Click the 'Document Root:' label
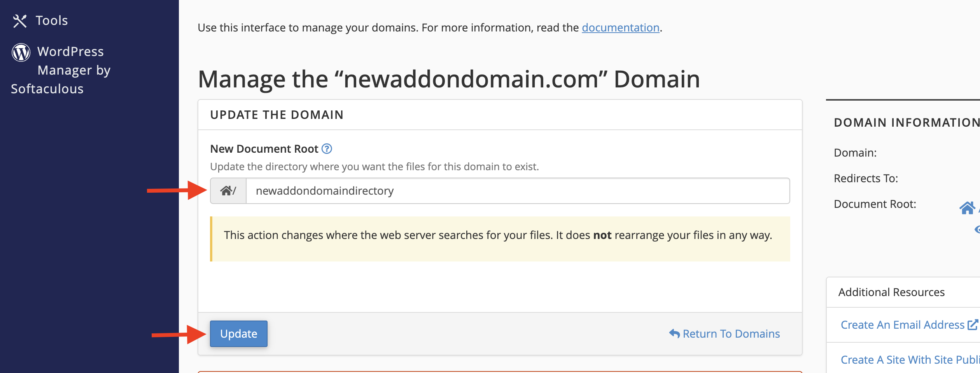 [x=875, y=204]
